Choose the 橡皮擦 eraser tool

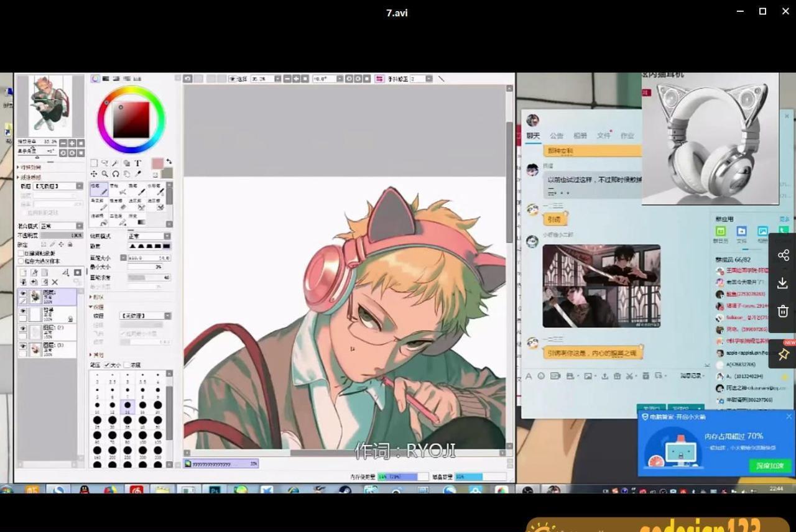[x=119, y=204]
